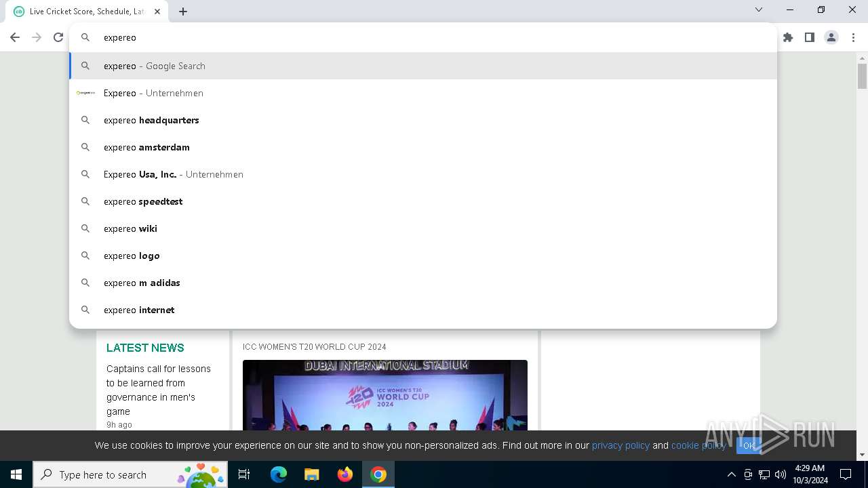Select the 'expereo logo' suggestion
Screen dimensions: 868x488
pos(423,256)
